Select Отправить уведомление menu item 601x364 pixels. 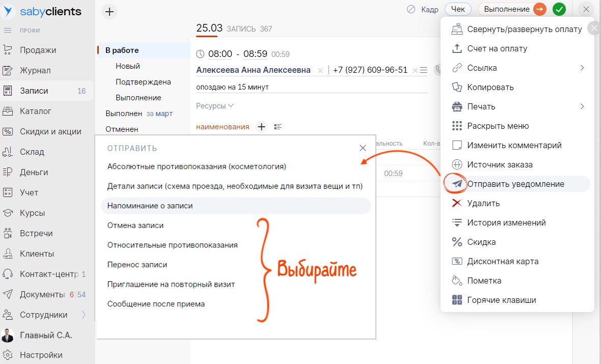515,184
